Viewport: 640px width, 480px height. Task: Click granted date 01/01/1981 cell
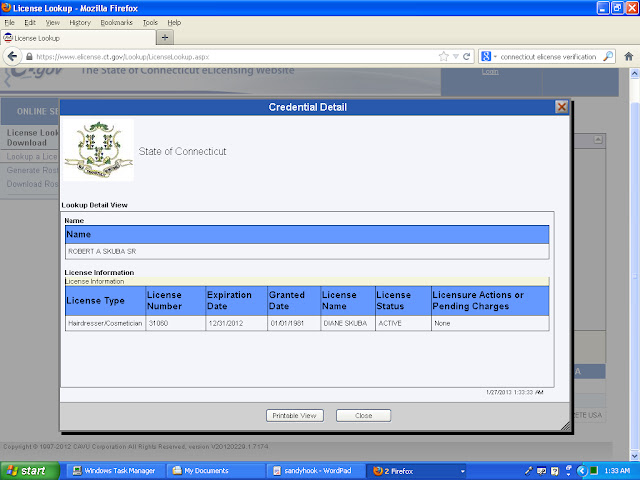point(294,323)
